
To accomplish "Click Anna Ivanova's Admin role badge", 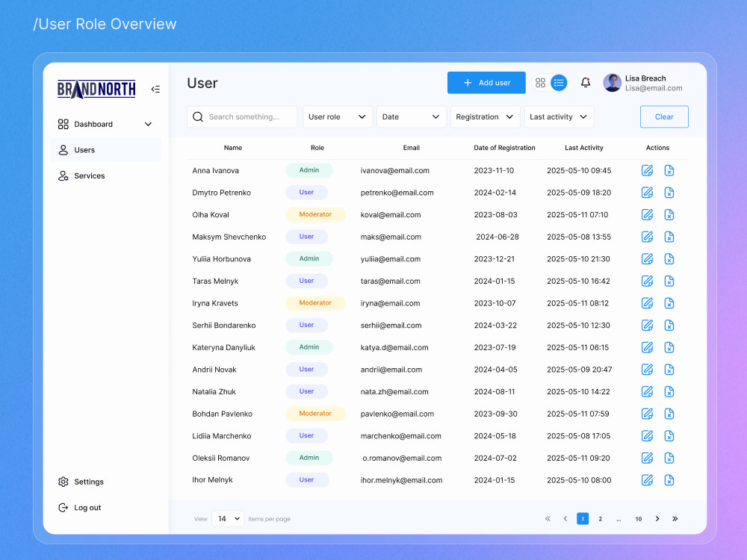I will [x=309, y=170].
